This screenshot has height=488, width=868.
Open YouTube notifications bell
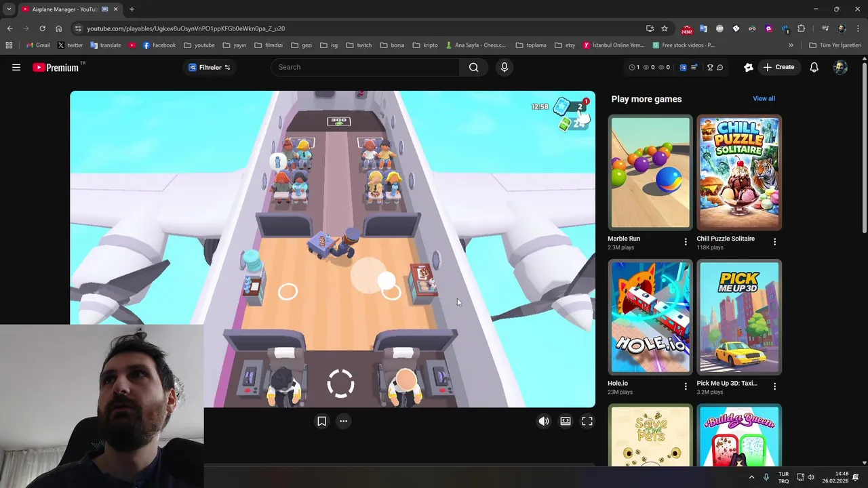pyautogui.click(x=814, y=67)
